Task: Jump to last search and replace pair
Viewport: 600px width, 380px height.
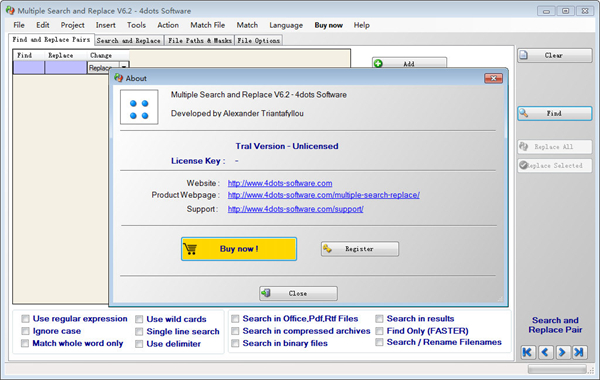Action: (579, 352)
